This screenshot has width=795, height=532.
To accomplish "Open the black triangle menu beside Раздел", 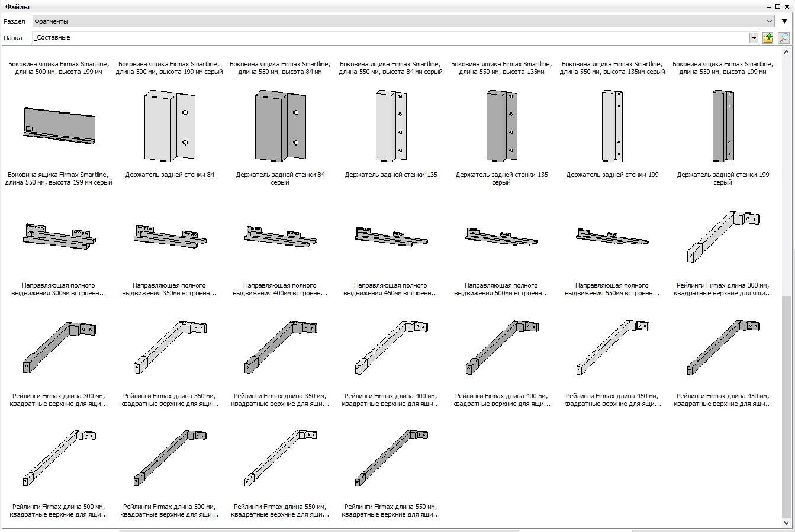I will tap(784, 21).
